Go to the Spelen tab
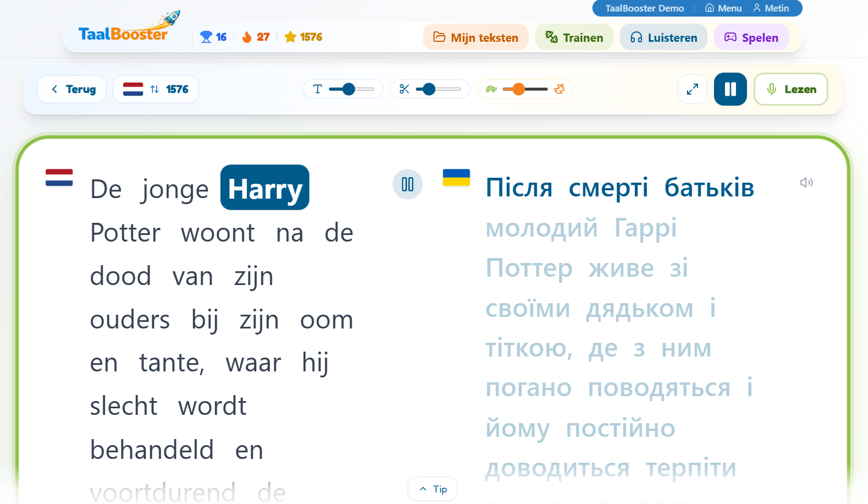The image size is (868, 504). click(x=751, y=37)
